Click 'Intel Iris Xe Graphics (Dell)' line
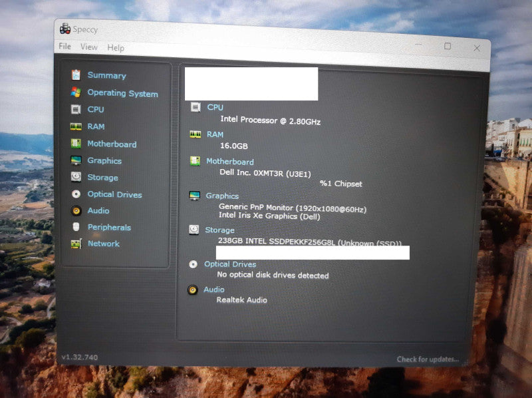Image resolution: width=532 pixels, height=398 pixels. [269, 216]
